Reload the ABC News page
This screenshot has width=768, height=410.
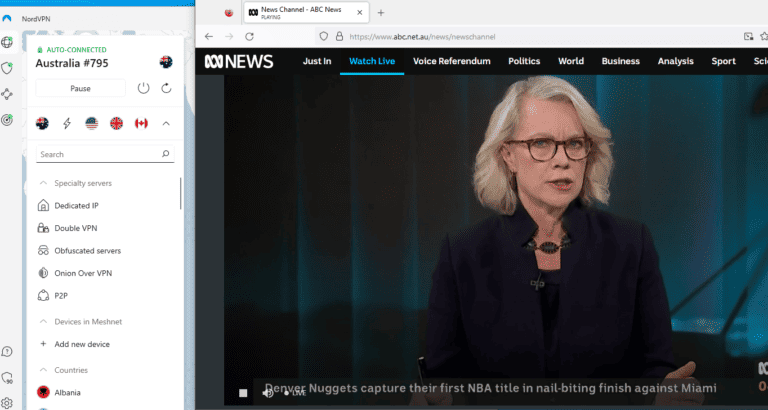coord(249,37)
